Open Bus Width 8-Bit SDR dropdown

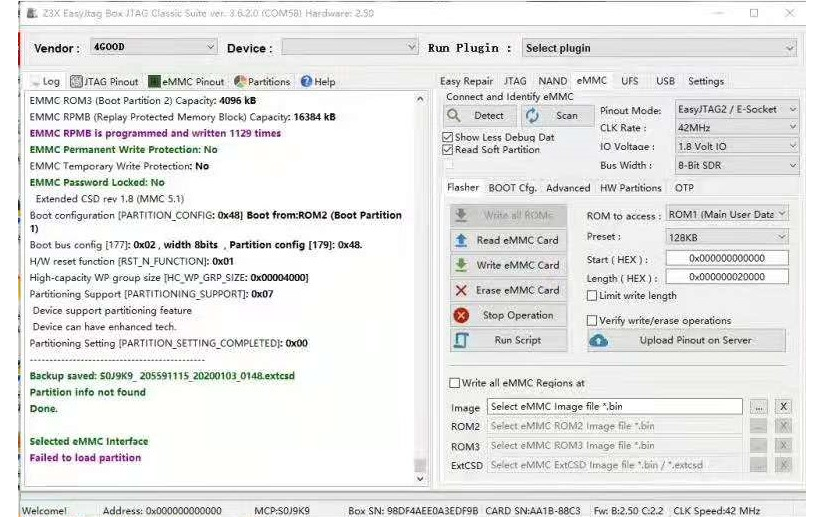[x=737, y=165]
